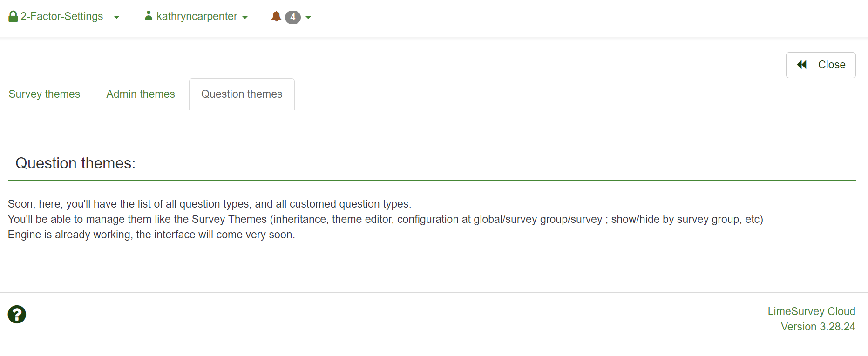The width and height of the screenshot is (868, 356).
Task: Click the user profile icon
Action: coord(149,16)
